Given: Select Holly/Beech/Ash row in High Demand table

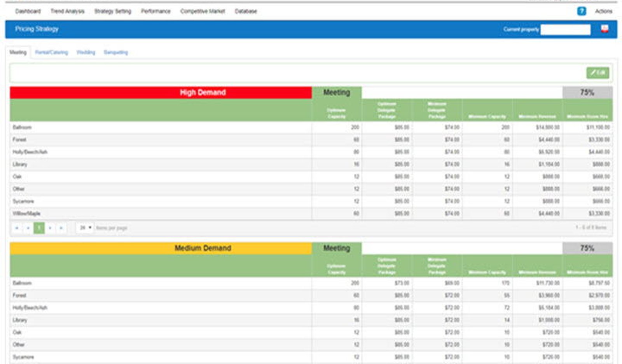Looking at the screenshot, I should click(311, 152).
